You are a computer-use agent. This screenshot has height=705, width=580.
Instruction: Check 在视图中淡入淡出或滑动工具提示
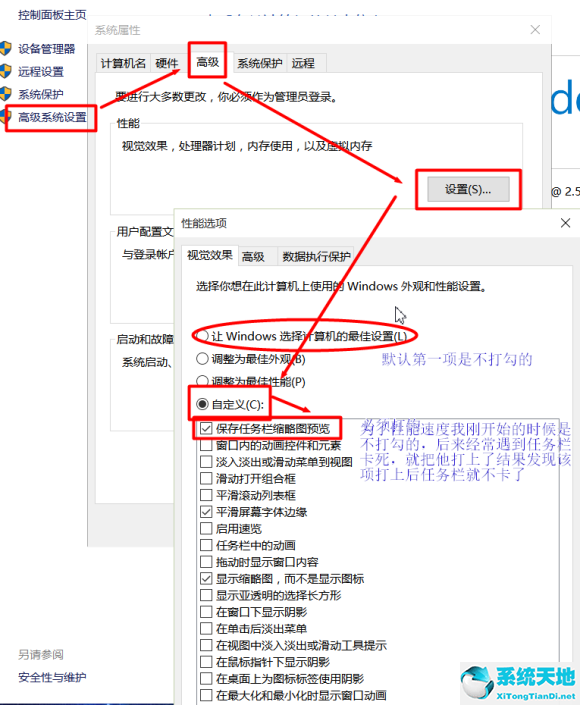click(x=206, y=645)
